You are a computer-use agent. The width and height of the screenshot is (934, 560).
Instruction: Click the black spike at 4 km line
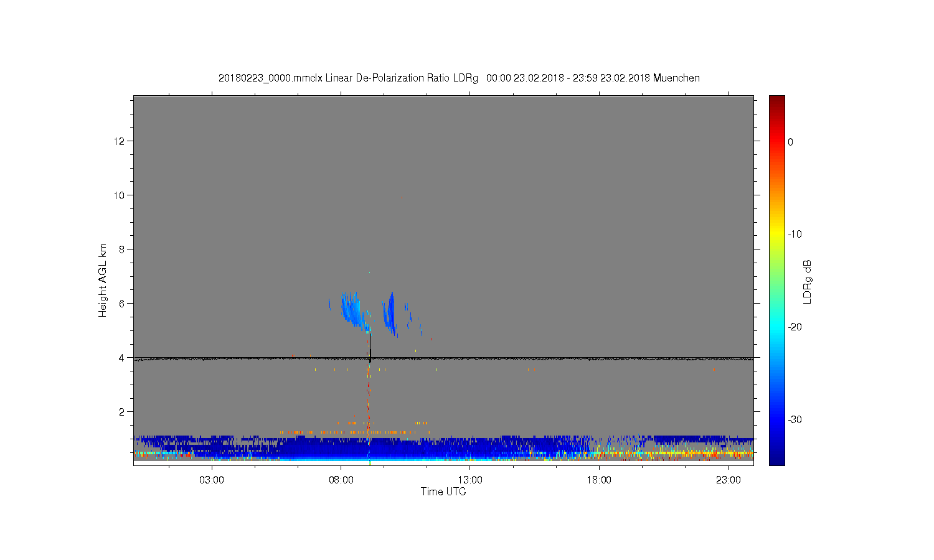[x=370, y=348]
